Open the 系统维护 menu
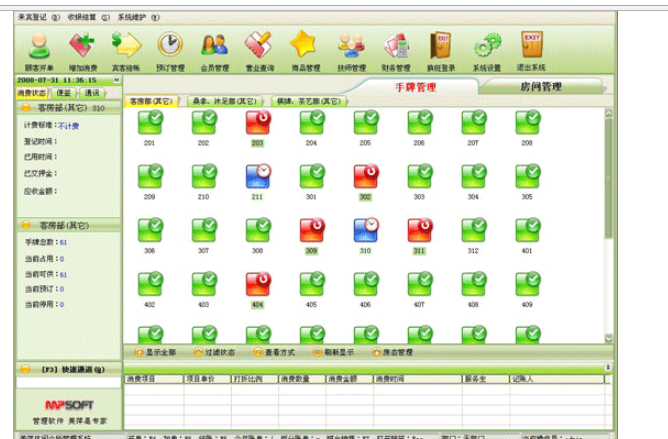Image resolution: width=668 pixels, height=439 pixels. 138,17
